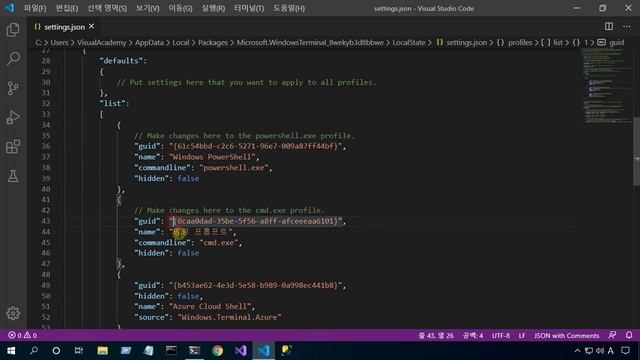Click the VS Code logo icon

[9, 8]
